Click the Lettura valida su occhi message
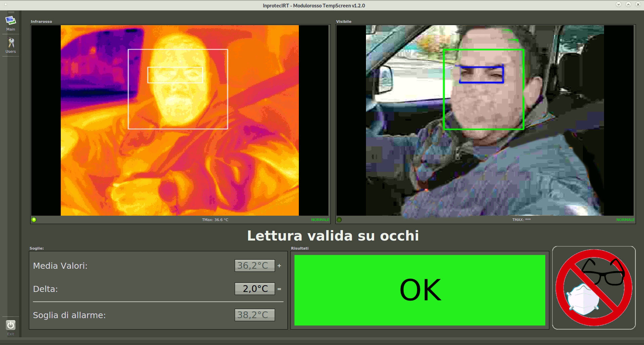 tap(333, 235)
